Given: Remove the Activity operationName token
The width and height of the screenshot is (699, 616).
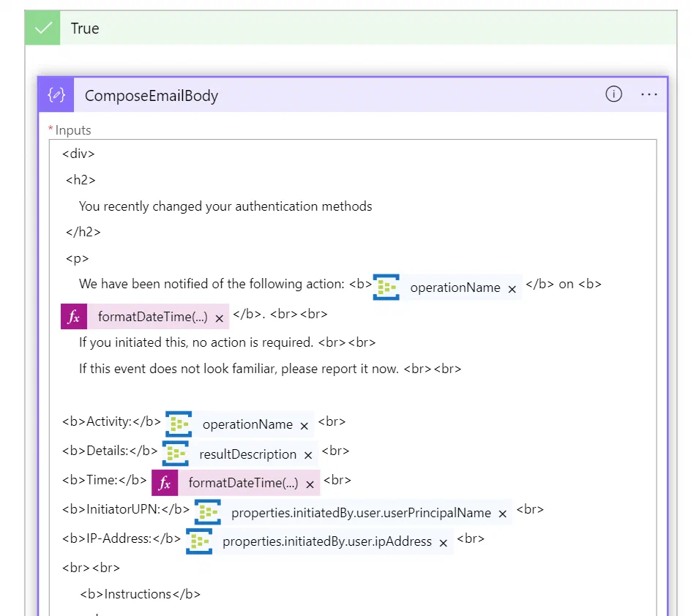Looking at the screenshot, I should coord(304,426).
